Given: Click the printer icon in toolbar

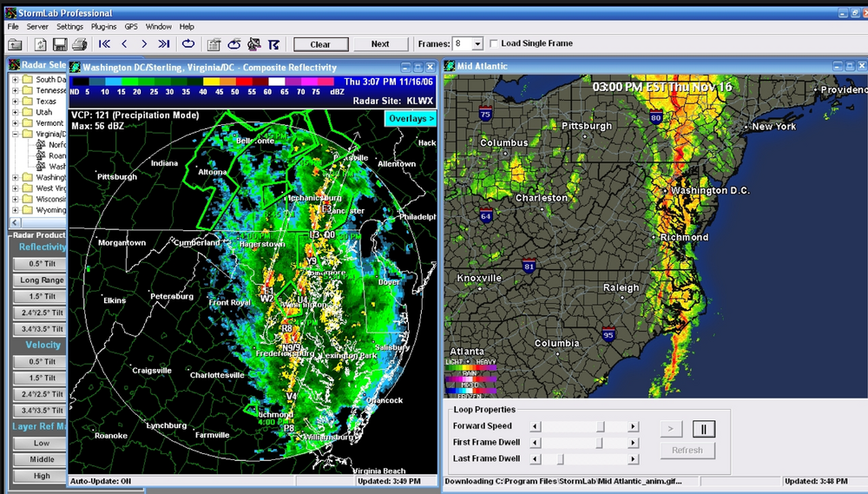Looking at the screenshot, I should 79,44.
